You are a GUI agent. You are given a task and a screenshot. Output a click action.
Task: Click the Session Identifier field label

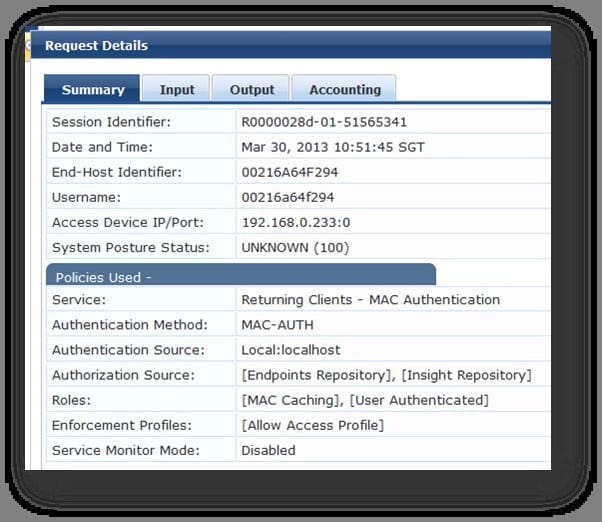pos(111,122)
